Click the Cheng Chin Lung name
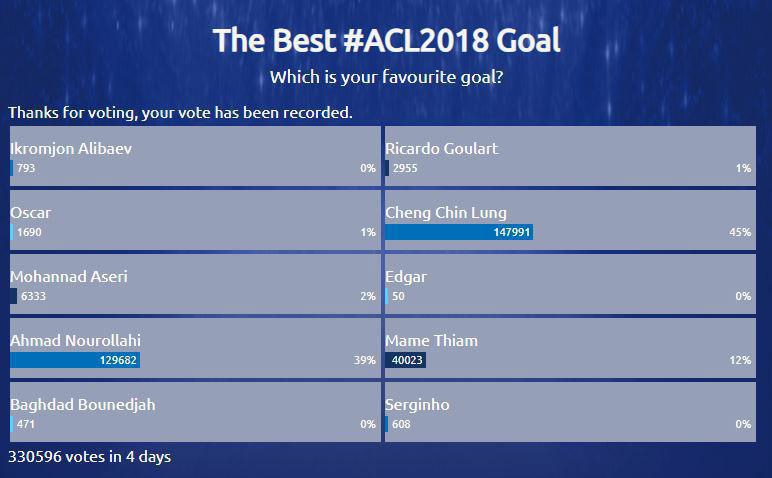The width and height of the screenshot is (772, 478). (446, 213)
